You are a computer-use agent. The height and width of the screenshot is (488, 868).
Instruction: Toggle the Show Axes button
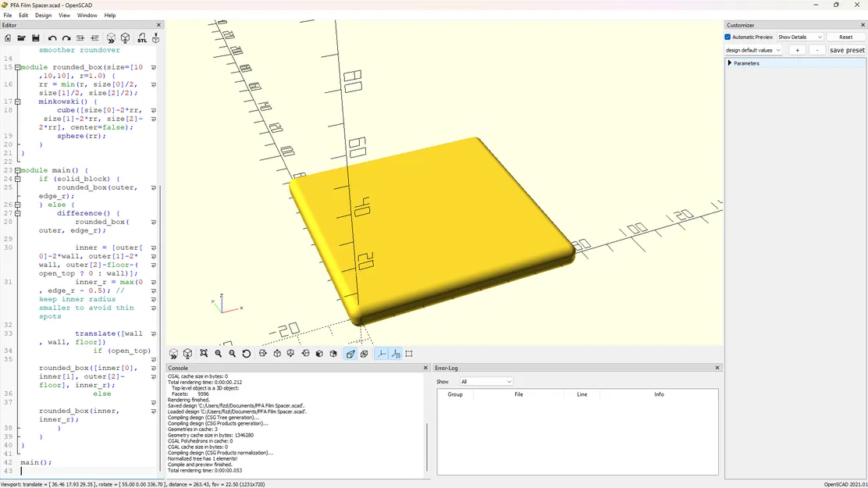[x=382, y=354]
